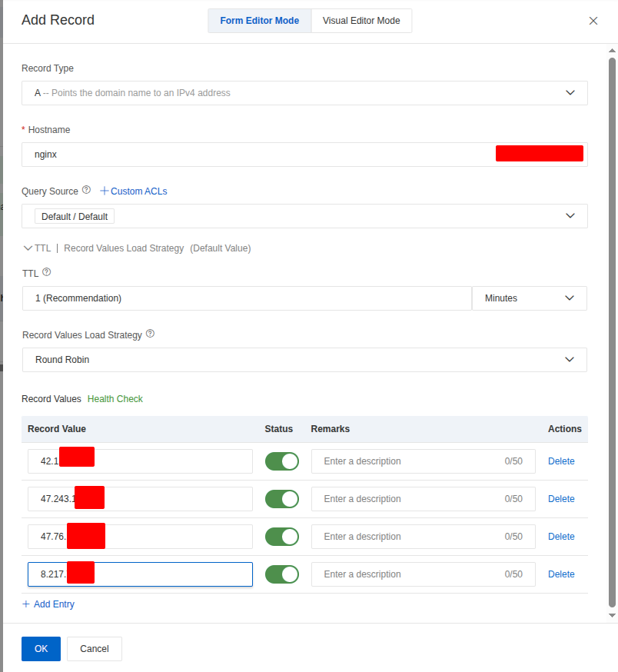Switch to Visual Editor Mode tab

pos(361,21)
